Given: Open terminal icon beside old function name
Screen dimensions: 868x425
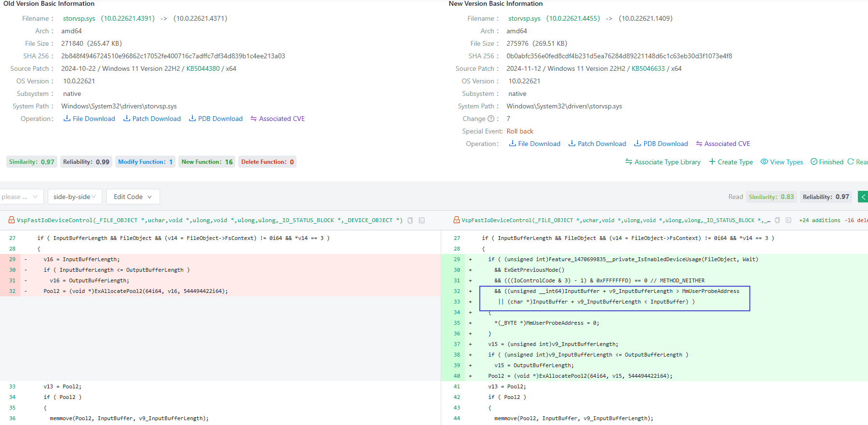Looking at the screenshot, I should click(x=421, y=221).
